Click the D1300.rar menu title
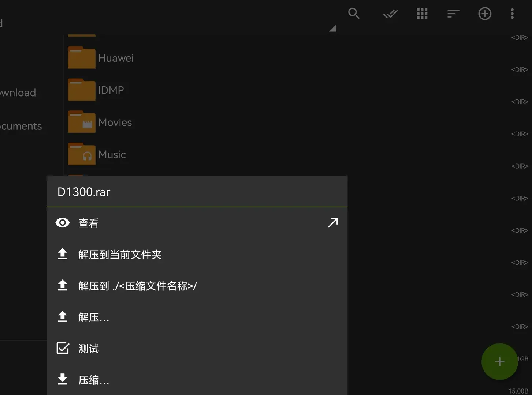Image resolution: width=532 pixels, height=395 pixels. point(84,192)
